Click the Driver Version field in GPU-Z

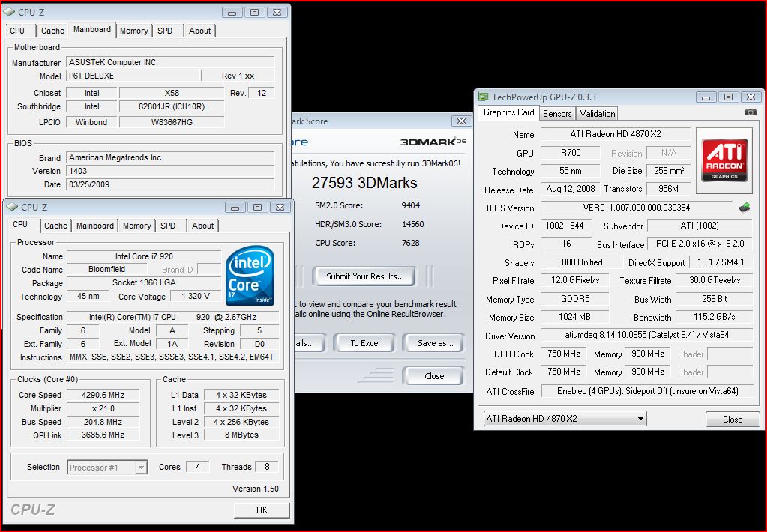pyautogui.click(x=646, y=335)
